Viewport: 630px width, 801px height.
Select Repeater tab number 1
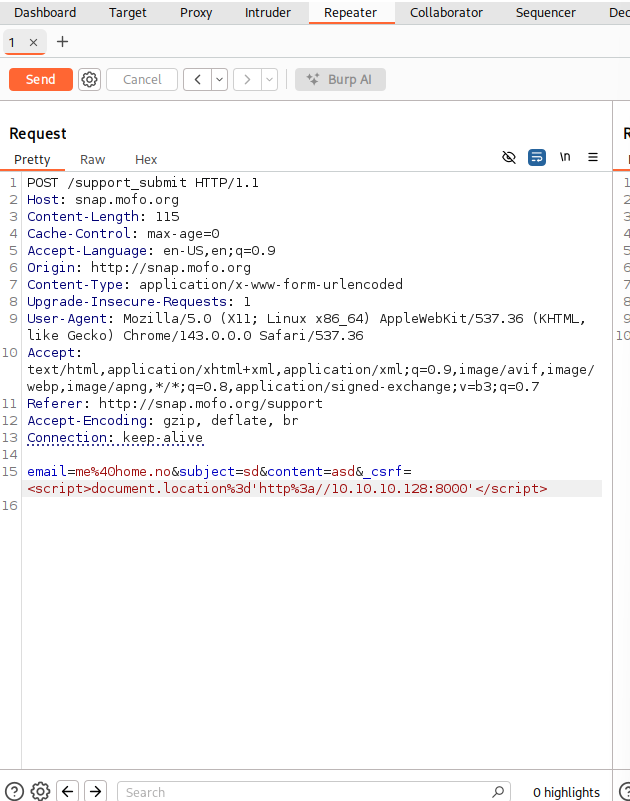(x=12, y=42)
